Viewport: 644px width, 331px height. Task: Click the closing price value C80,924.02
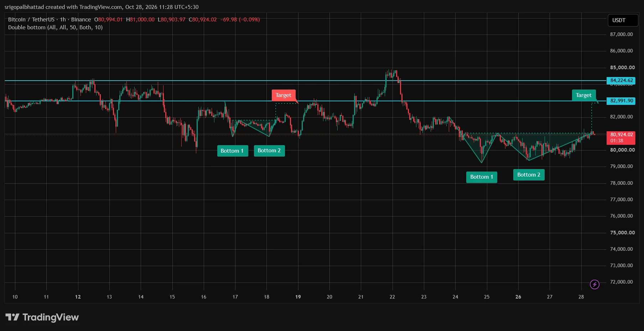pos(203,20)
